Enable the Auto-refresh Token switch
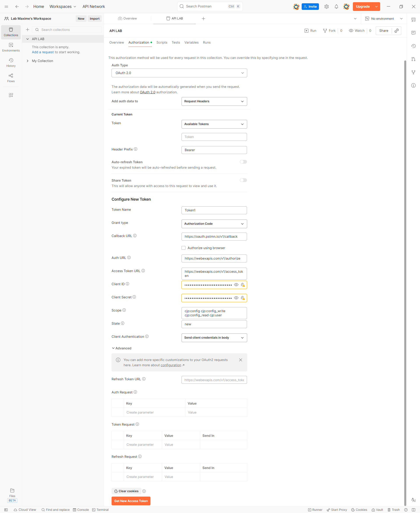The image size is (420, 513). click(243, 162)
